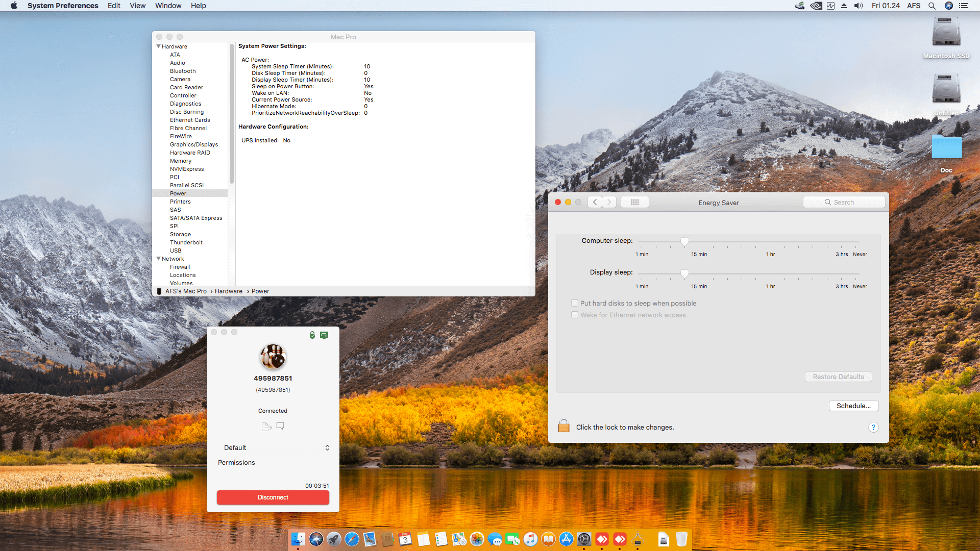980x551 pixels.
Task: Click the Schedule button in Energy Saver
Action: [853, 406]
